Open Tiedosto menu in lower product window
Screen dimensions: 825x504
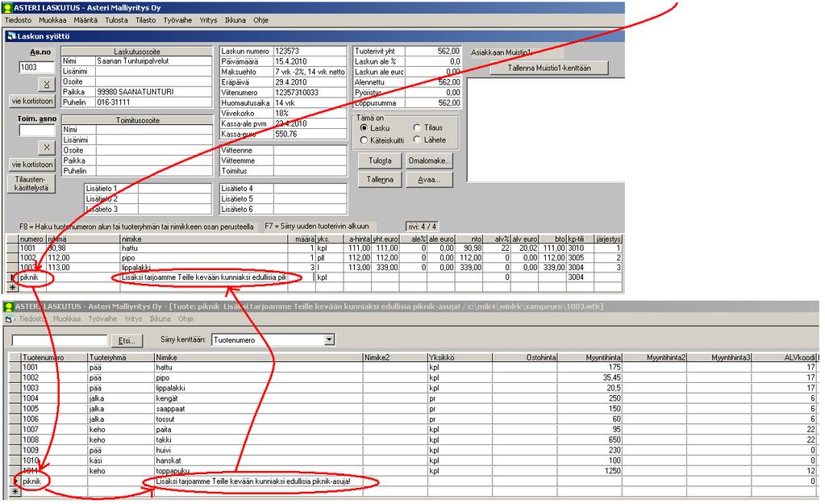32,319
